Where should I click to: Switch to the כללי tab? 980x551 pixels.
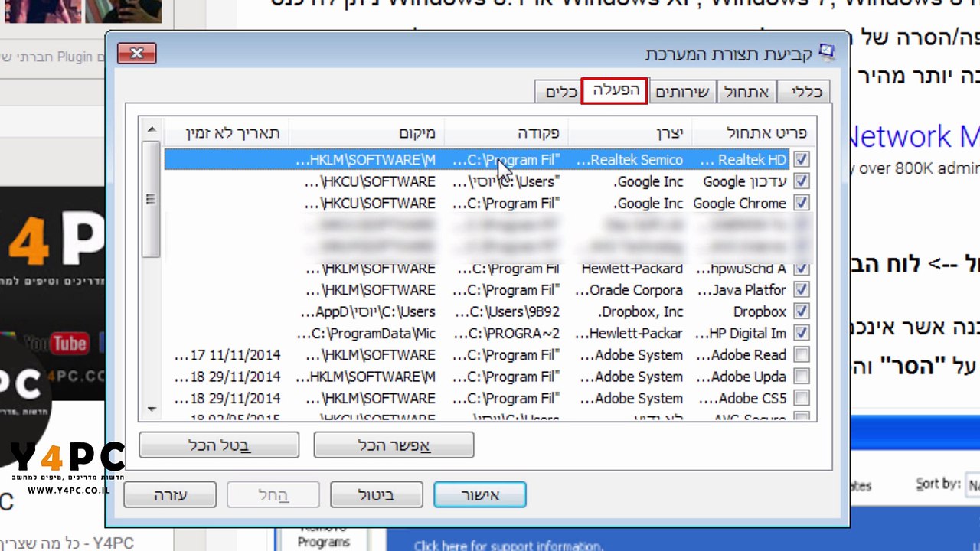click(x=806, y=92)
